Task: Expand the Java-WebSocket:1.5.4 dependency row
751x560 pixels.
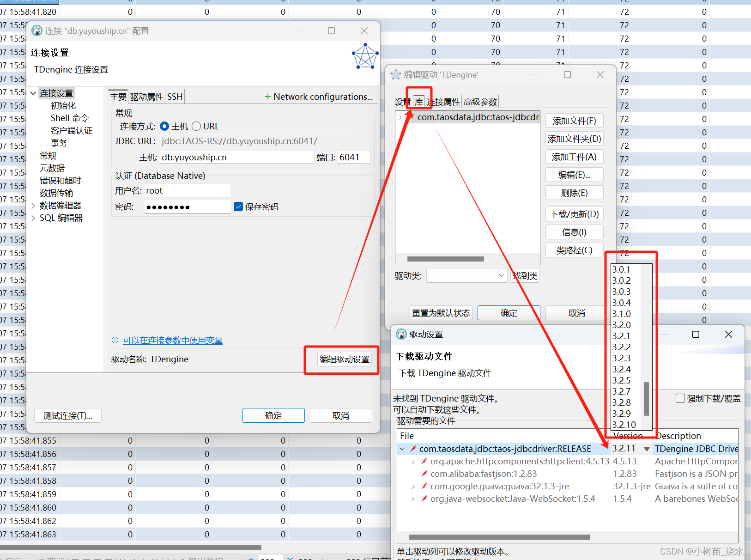Action: click(413, 499)
